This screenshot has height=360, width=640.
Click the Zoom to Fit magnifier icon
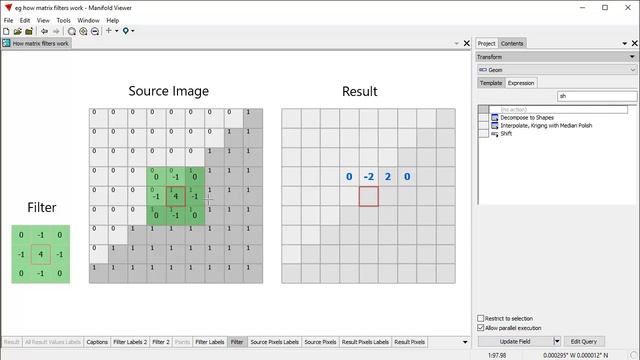click(x=71, y=31)
